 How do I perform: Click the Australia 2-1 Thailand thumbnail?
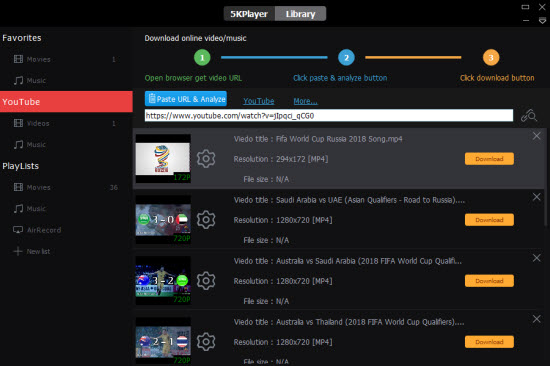click(163, 341)
